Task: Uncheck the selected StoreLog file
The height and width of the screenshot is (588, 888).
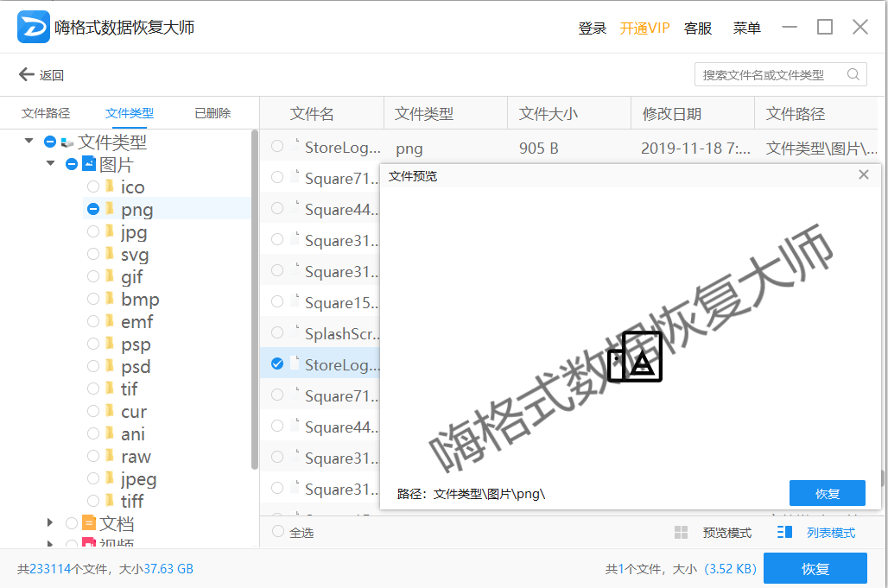Action: click(277, 364)
